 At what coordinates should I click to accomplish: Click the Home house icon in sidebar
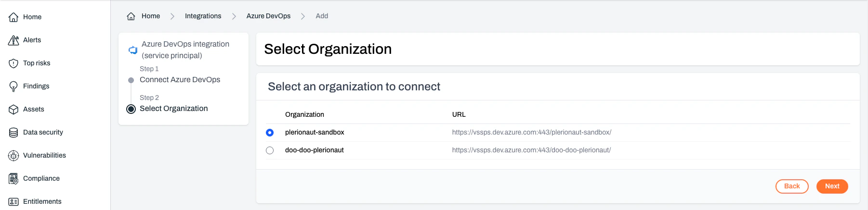pos(13,17)
